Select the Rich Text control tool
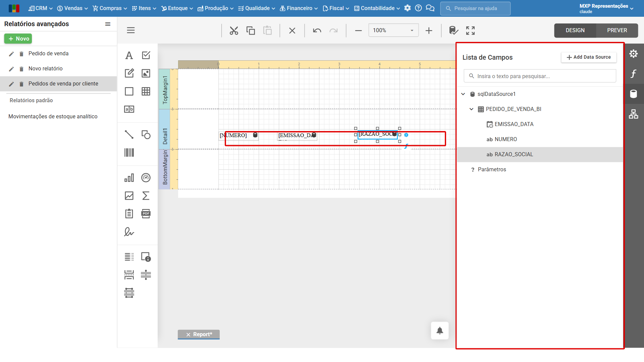The height and width of the screenshot is (362, 644). tap(129, 73)
